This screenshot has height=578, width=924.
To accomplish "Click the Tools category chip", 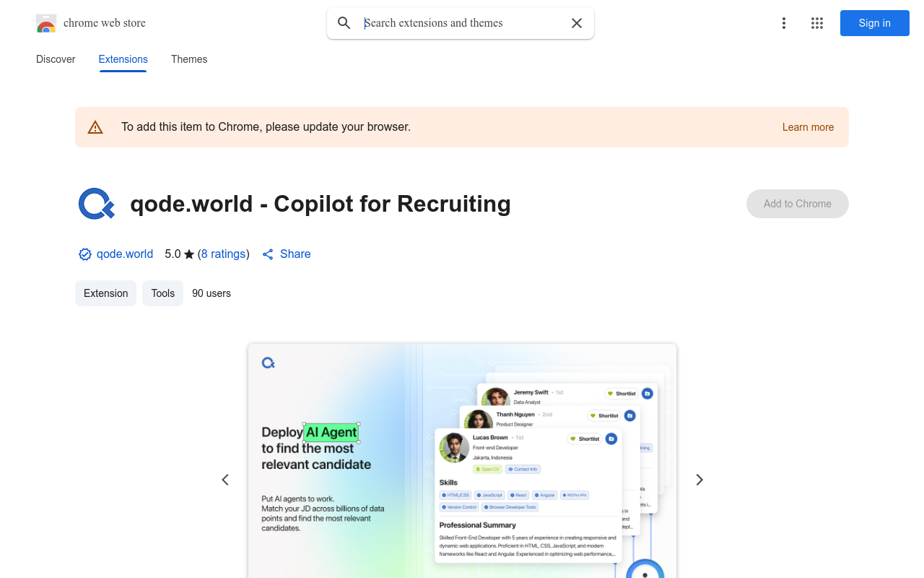I will pyautogui.click(x=163, y=293).
